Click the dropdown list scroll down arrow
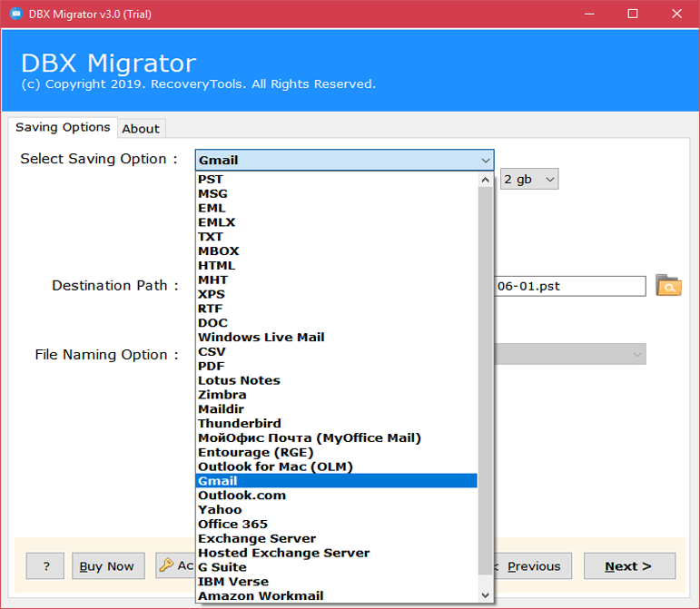The image size is (700, 609). [485, 595]
